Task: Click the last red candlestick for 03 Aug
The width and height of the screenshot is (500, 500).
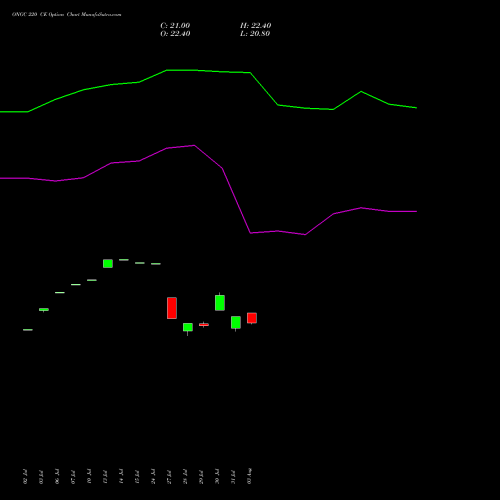Action: (x=252, y=318)
